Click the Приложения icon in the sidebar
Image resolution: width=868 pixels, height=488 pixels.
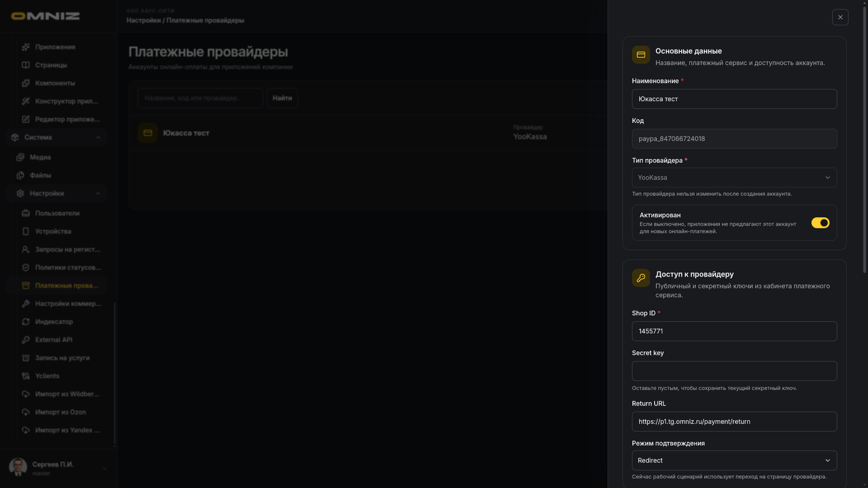click(x=25, y=47)
